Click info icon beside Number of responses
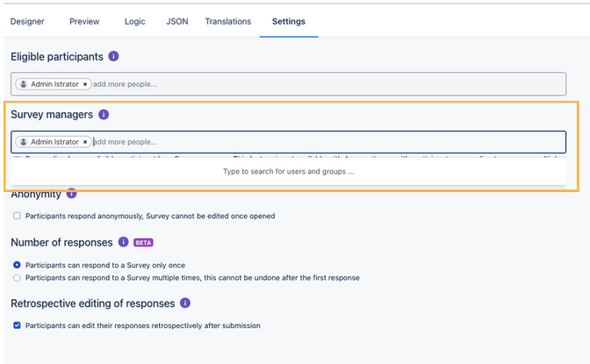 [x=123, y=242]
